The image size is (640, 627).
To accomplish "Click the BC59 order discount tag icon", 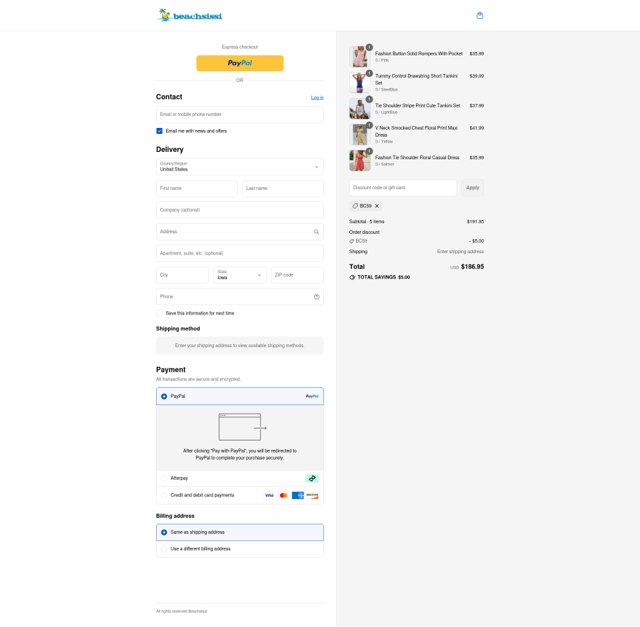I will tap(351, 241).
